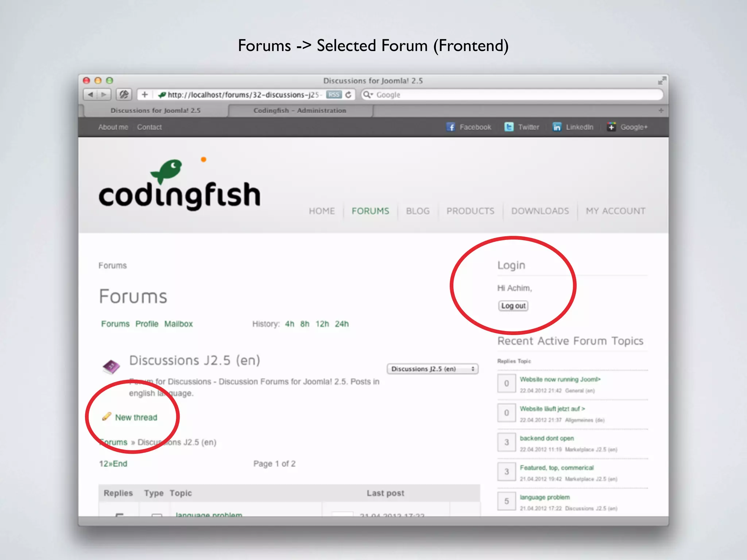Go back with the browser back arrow
Image resolution: width=747 pixels, height=560 pixels.
click(x=90, y=95)
